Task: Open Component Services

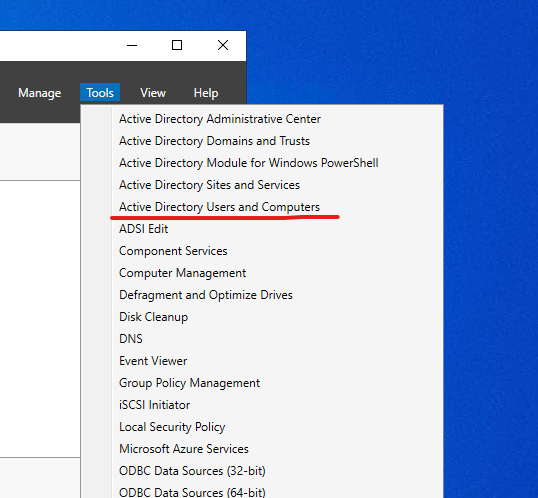Action: click(x=173, y=251)
